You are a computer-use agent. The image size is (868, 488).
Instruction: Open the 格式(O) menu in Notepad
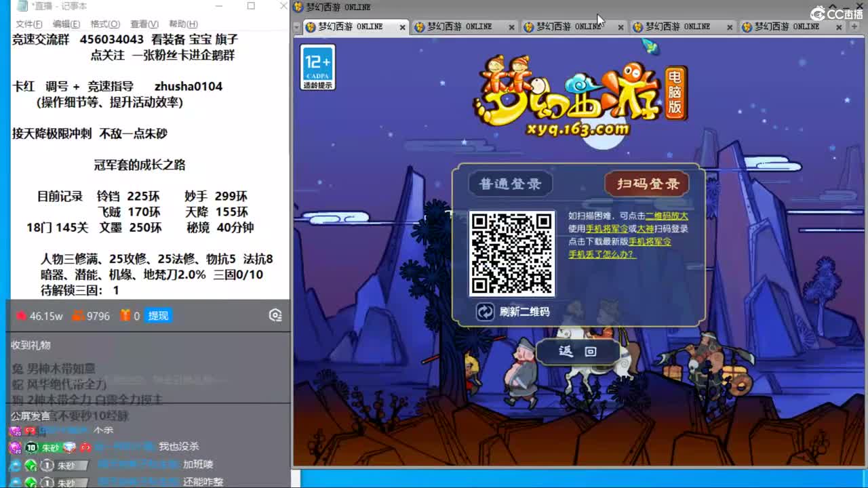(105, 24)
